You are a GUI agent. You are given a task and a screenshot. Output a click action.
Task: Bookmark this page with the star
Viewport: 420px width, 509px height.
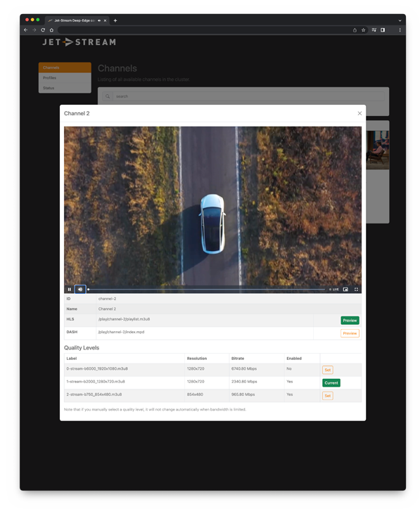pos(363,30)
